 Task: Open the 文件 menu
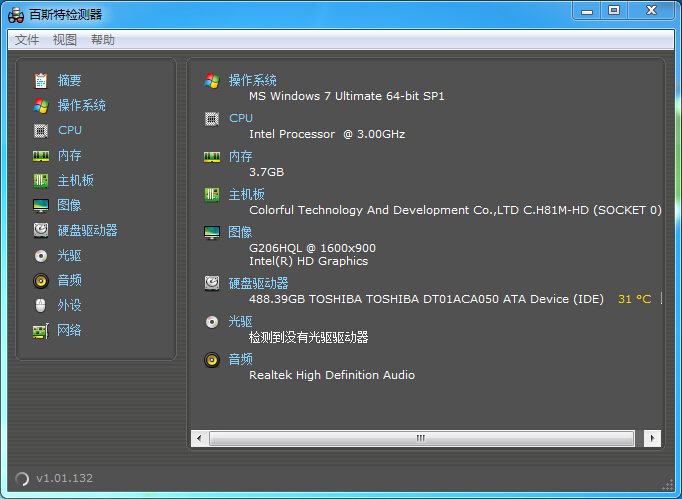coord(27,40)
